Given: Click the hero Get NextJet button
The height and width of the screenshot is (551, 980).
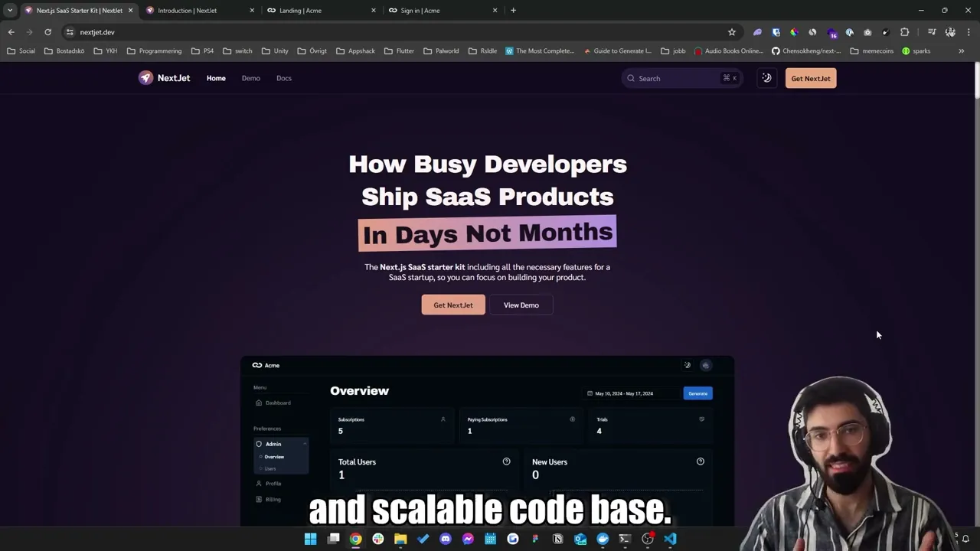Looking at the screenshot, I should pyautogui.click(x=453, y=305).
